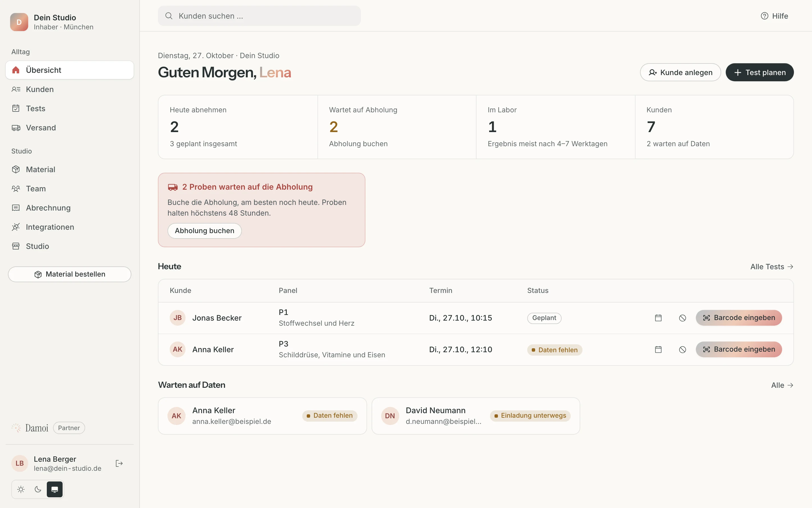
Task: Click anna.keller@beispiel.de email text
Action: (x=231, y=421)
